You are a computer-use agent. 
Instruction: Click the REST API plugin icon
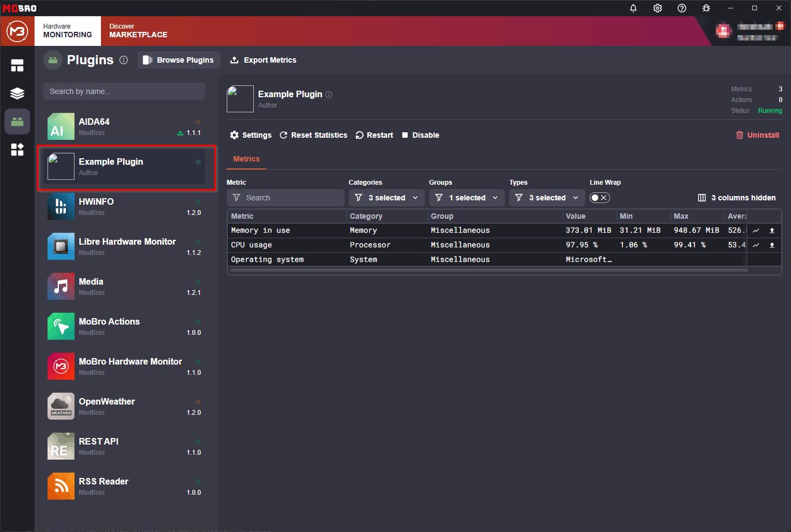pos(61,446)
